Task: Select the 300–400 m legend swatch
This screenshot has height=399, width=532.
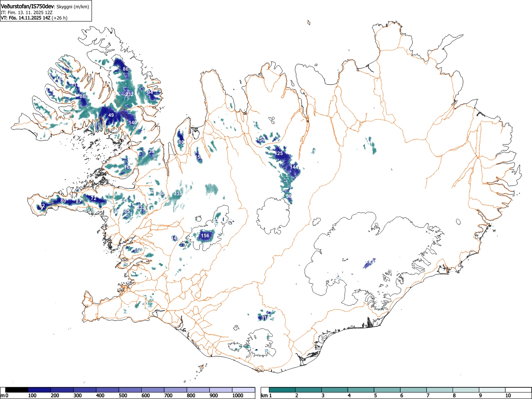Action: [x=85, y=390]
